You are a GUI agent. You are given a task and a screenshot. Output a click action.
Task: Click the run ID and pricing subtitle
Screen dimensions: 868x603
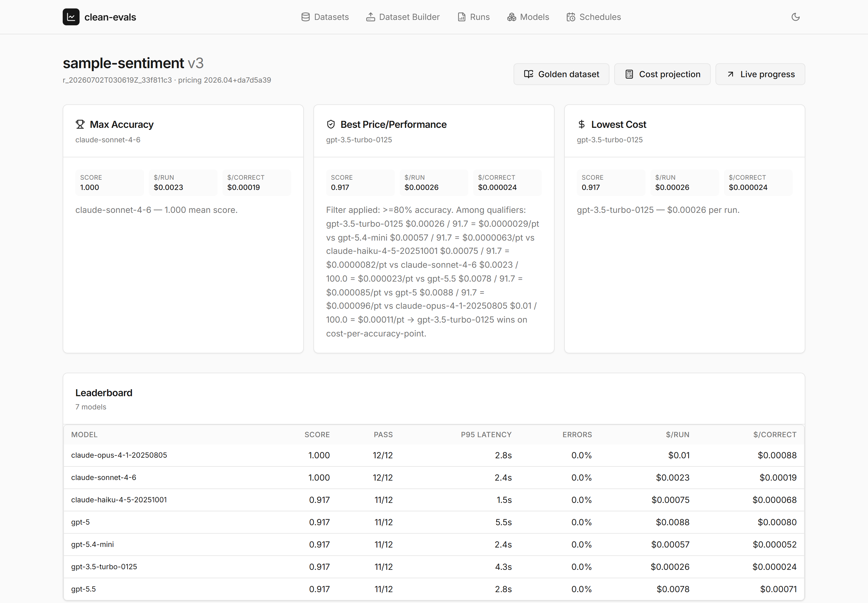tap(167, 80)
